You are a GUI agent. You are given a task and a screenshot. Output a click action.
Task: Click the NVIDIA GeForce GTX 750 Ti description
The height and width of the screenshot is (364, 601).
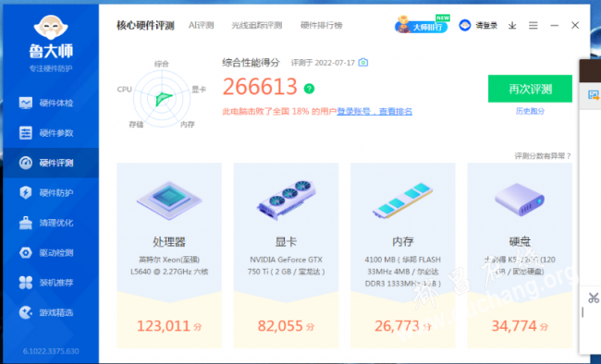286,265
